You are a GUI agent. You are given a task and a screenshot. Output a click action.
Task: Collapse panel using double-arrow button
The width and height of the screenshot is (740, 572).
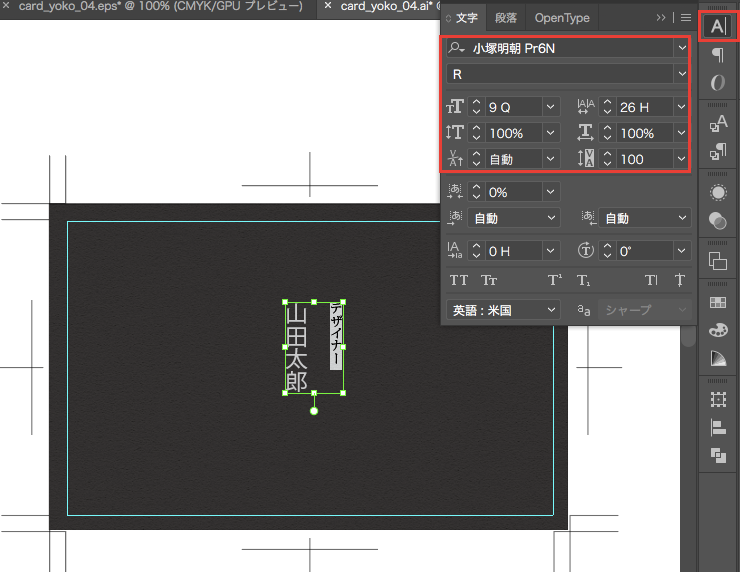pos(661,18)
